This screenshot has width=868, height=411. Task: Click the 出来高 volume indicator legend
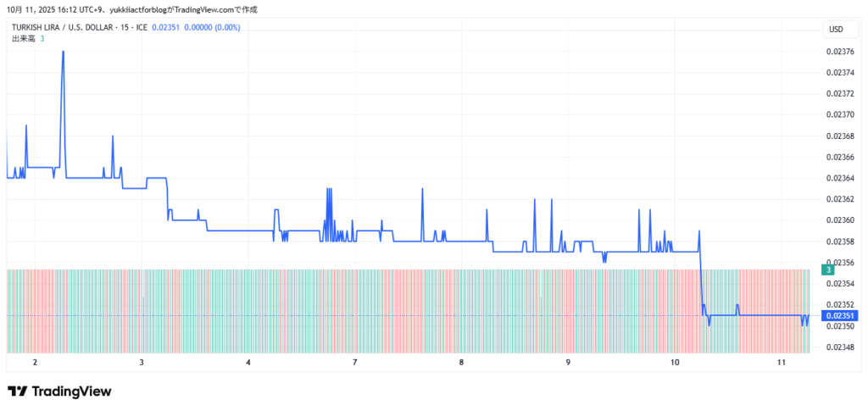click(23, 39)
